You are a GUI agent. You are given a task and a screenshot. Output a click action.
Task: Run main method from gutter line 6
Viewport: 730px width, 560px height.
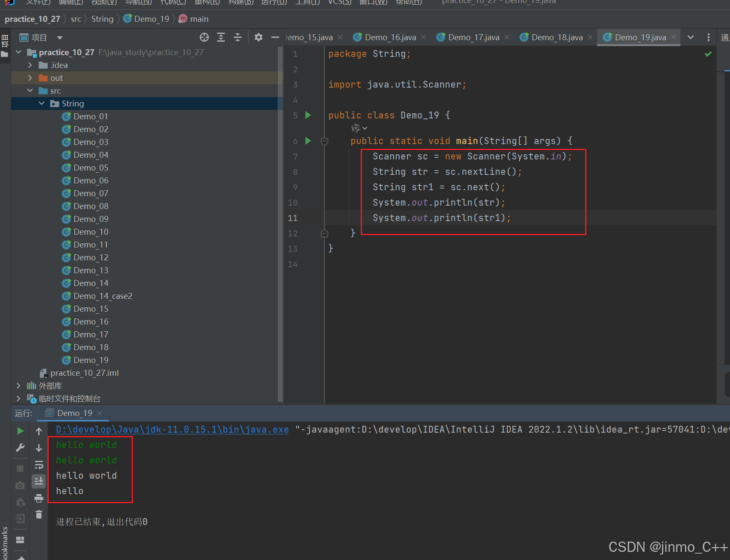(308, 141)
